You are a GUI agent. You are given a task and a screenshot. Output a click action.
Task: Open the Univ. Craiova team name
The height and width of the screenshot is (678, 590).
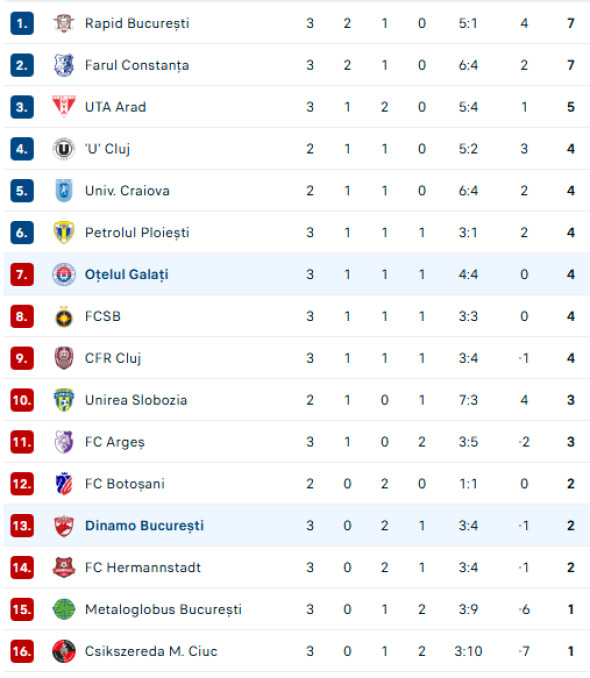point(127,191)
